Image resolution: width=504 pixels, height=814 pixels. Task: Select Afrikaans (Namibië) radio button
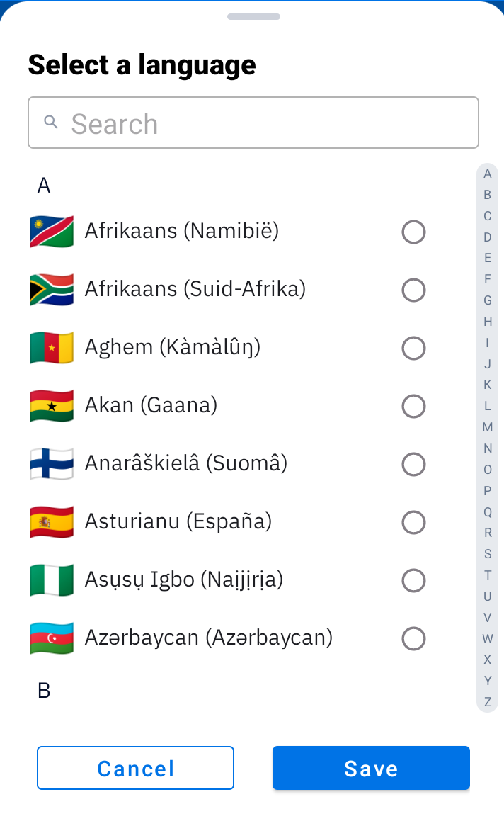point(414,232)
